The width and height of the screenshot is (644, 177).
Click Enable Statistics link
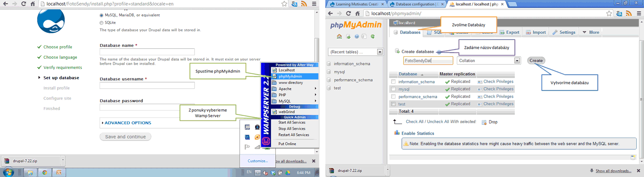point(418,133)
